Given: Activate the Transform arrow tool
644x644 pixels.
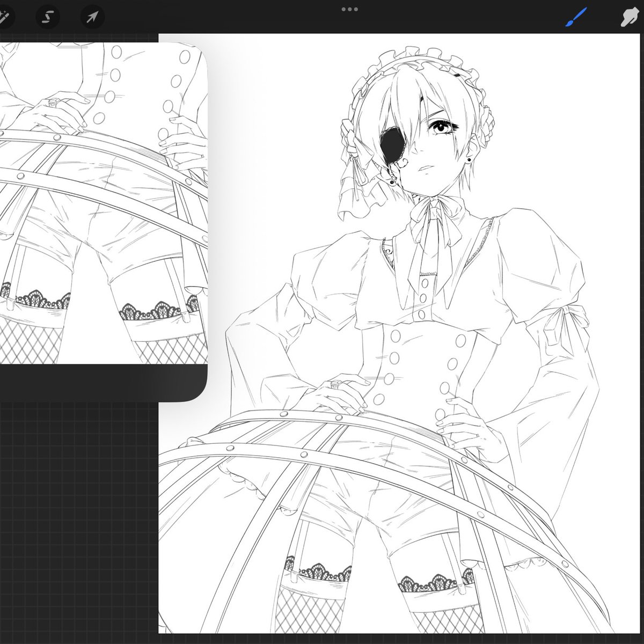Looking at the screenshot, I should tap(91, 17).
